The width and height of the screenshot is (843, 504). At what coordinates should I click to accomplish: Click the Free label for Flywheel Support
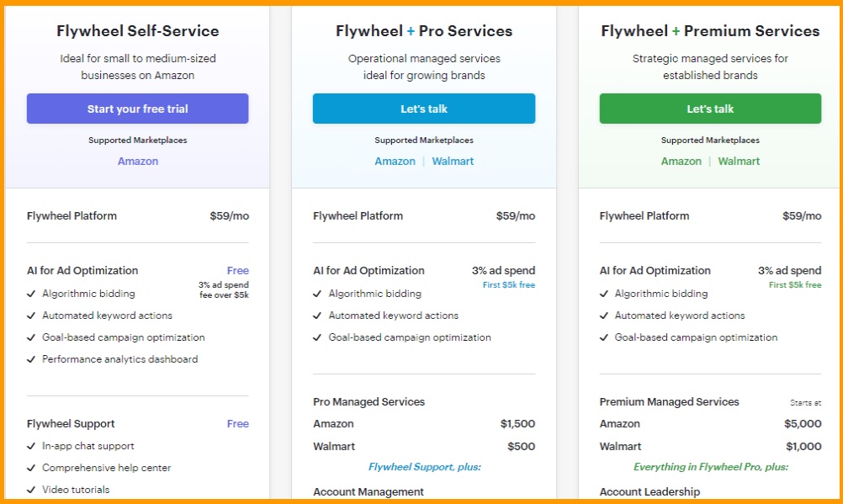pyautogui.click(x=237, y=424)
